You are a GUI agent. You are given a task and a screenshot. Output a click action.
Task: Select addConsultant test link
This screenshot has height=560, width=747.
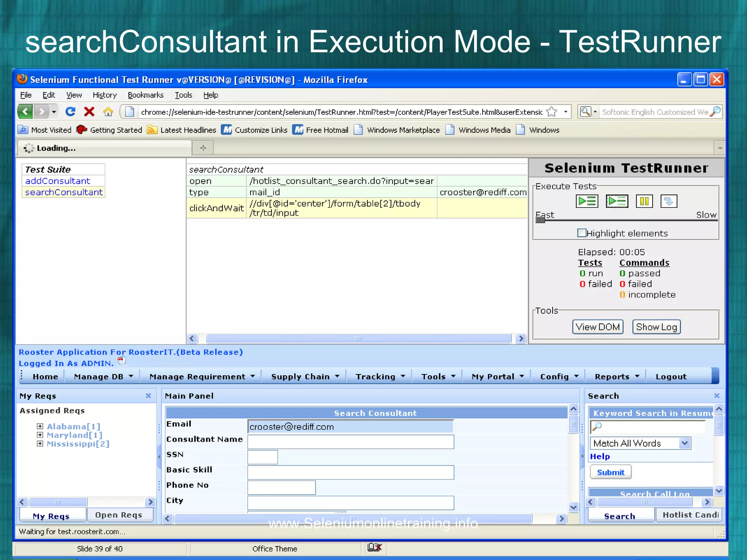(x=57, y=181)
